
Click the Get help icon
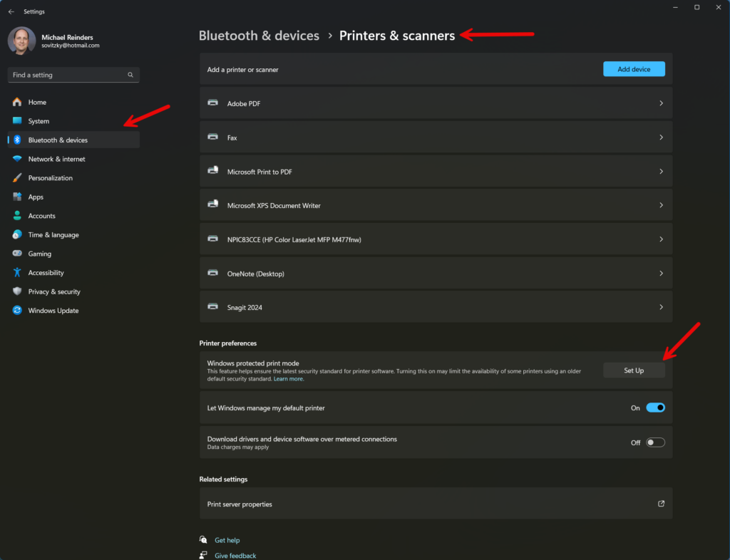203,539
